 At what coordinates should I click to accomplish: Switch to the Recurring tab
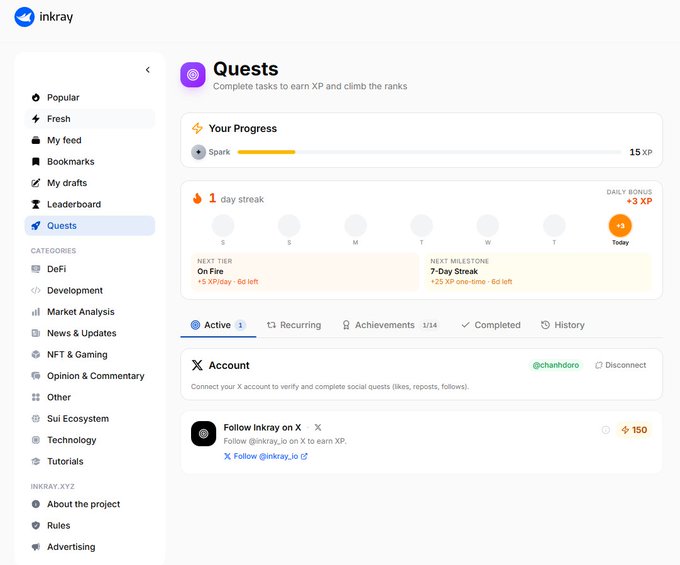(x=294, y=325)
